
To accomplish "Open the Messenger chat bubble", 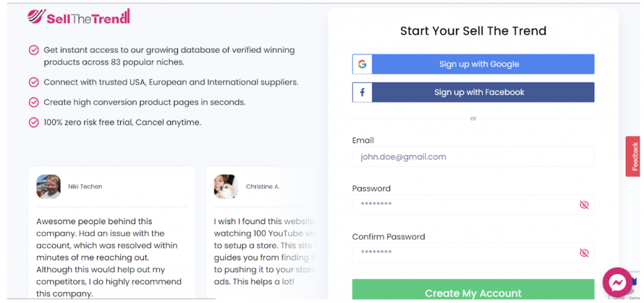I will pos(618,282).
